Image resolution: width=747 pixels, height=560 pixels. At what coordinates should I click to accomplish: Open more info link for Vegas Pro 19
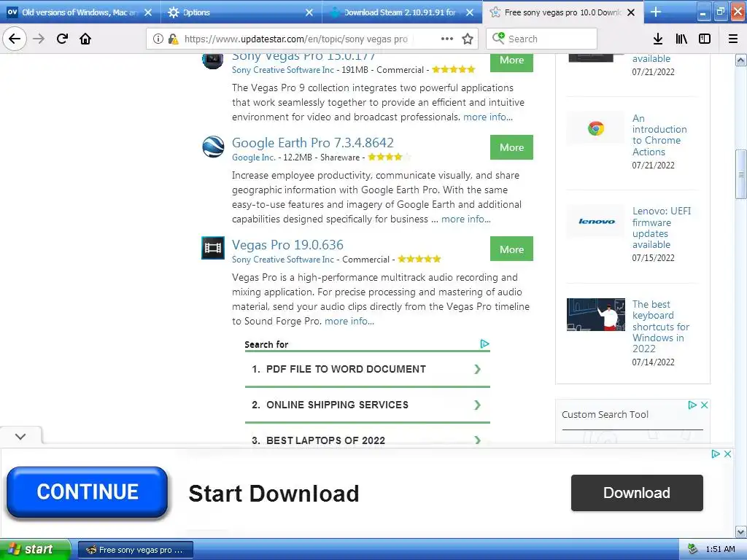pyautogui.click(x=349, y=321)
